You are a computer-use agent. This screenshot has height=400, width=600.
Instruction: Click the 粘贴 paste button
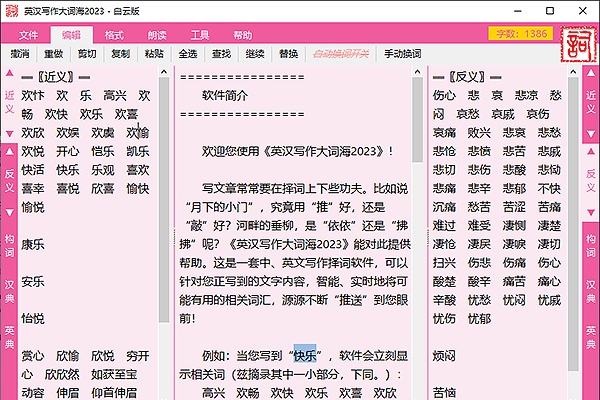click(154, 54)
